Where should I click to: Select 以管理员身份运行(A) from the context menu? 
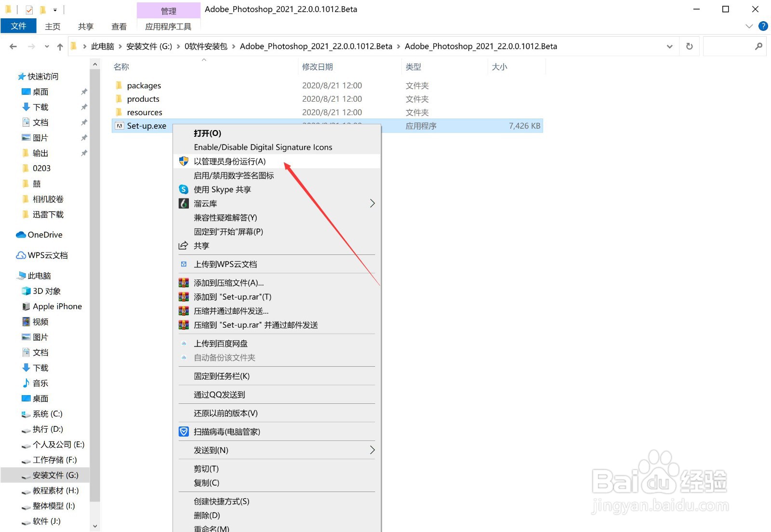coord(277,161)
